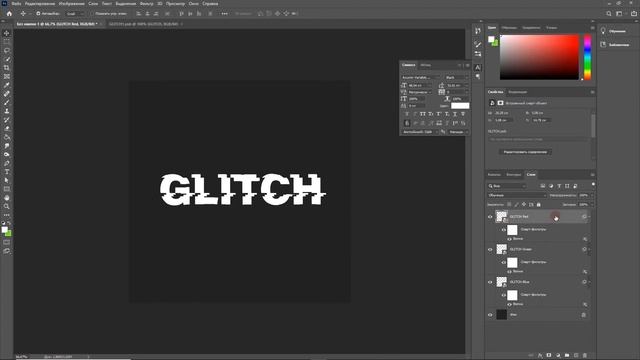Image resolution: width=640 pixels, height=360 pixels.
Task: Hide the background layer at bottom
Action: pyautogui.click(x=490, y=315)
